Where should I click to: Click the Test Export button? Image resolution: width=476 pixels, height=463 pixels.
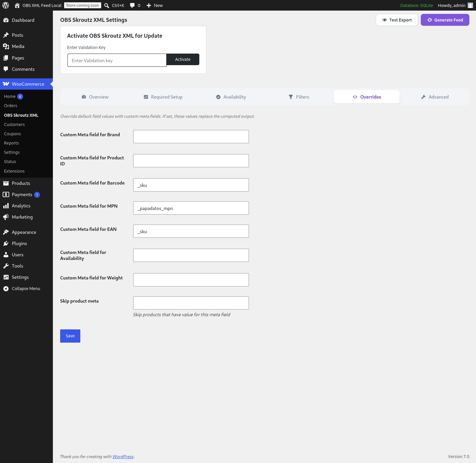397,20
